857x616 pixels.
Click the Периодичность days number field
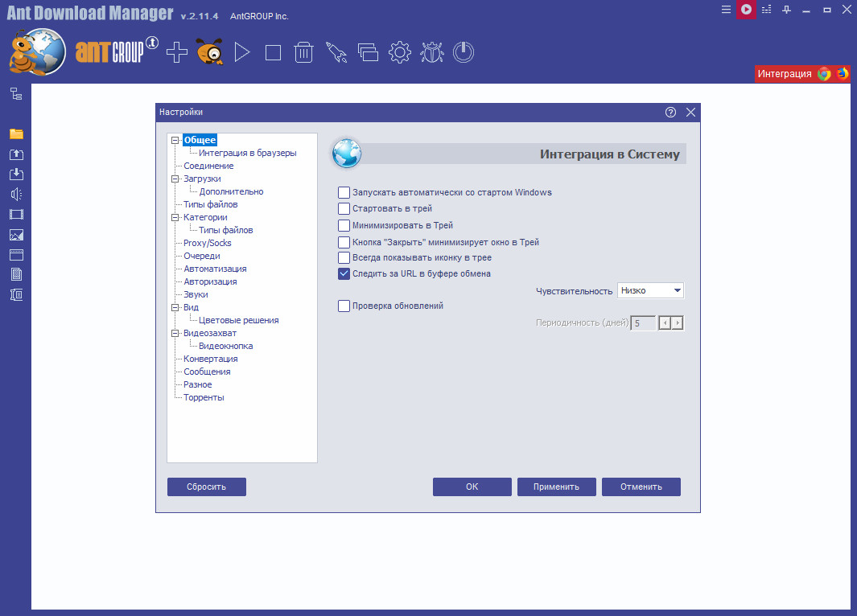[x=643, y=323]
